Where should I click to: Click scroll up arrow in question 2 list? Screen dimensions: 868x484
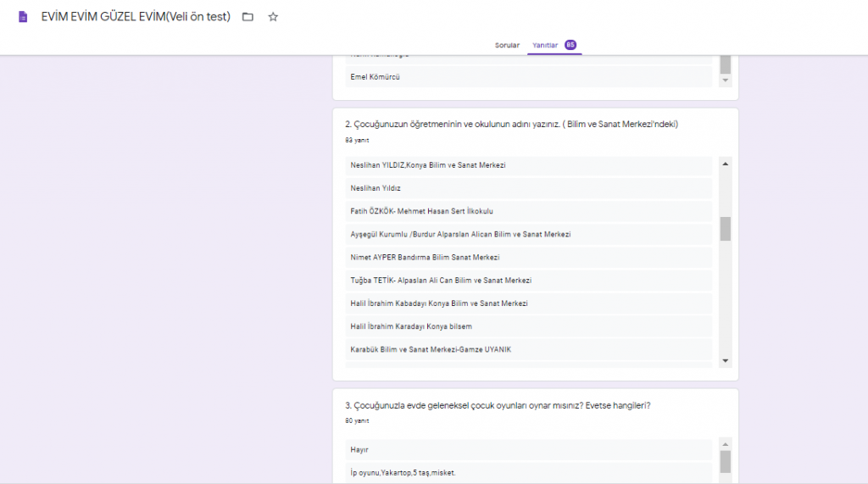pyautogui.click(x=726, y=163)
